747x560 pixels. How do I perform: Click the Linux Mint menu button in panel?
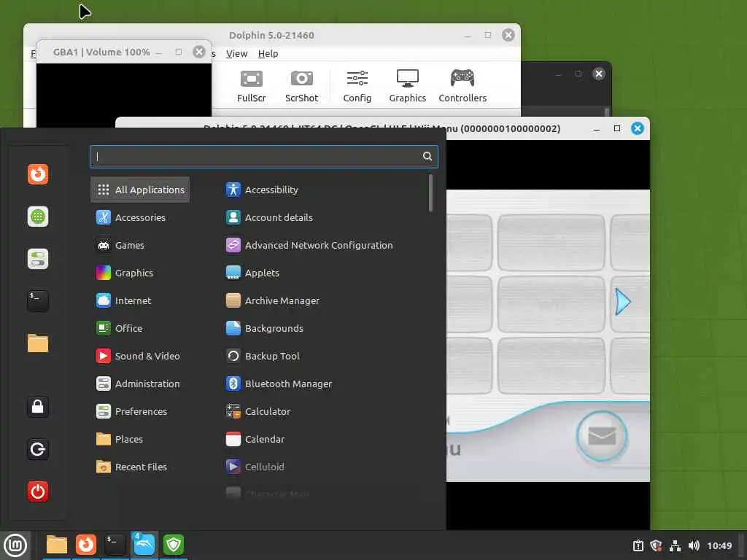(15, 545)
